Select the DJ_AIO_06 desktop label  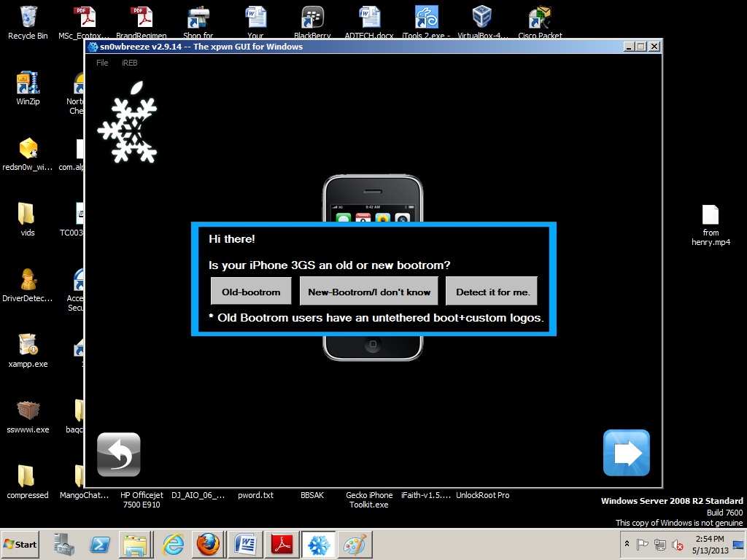198,495
